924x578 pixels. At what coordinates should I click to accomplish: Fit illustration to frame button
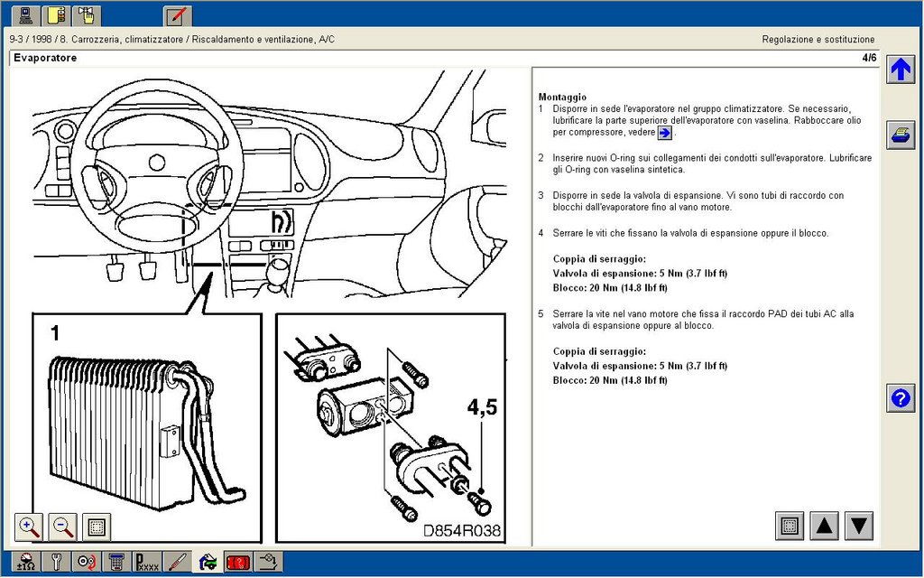point(96,527)
